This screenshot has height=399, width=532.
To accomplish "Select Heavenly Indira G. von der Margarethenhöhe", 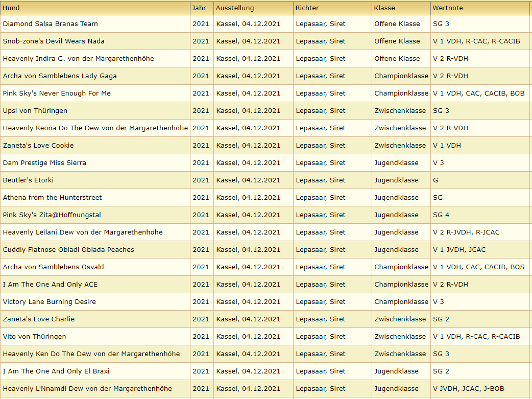I will coord(79,58).
